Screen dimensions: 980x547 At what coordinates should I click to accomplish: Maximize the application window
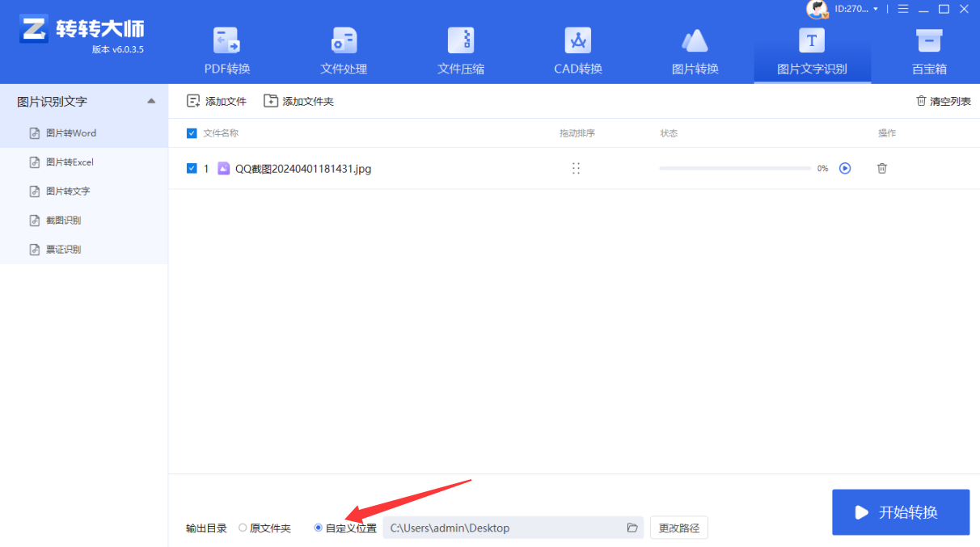944,9
